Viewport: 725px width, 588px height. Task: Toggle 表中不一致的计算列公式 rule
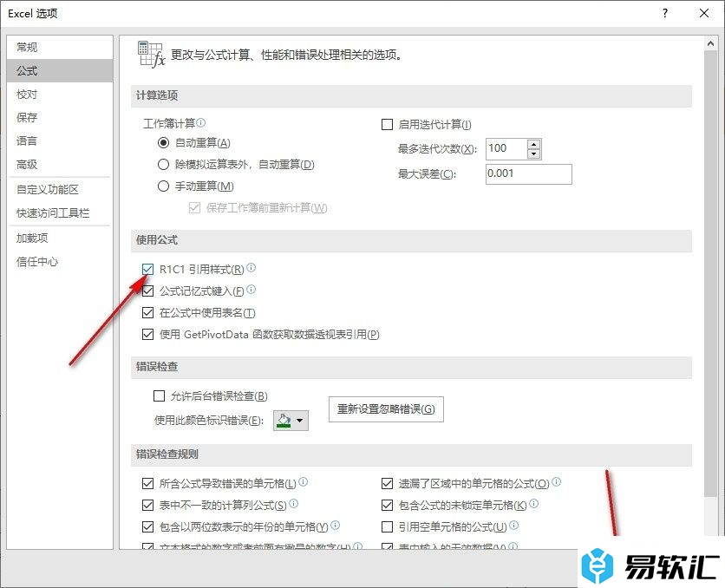147,506
